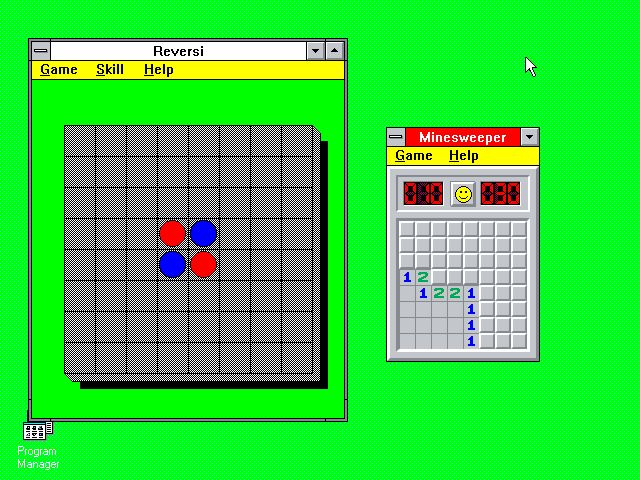Click the blue 1 directly below the upper green 2

point(423,293)
